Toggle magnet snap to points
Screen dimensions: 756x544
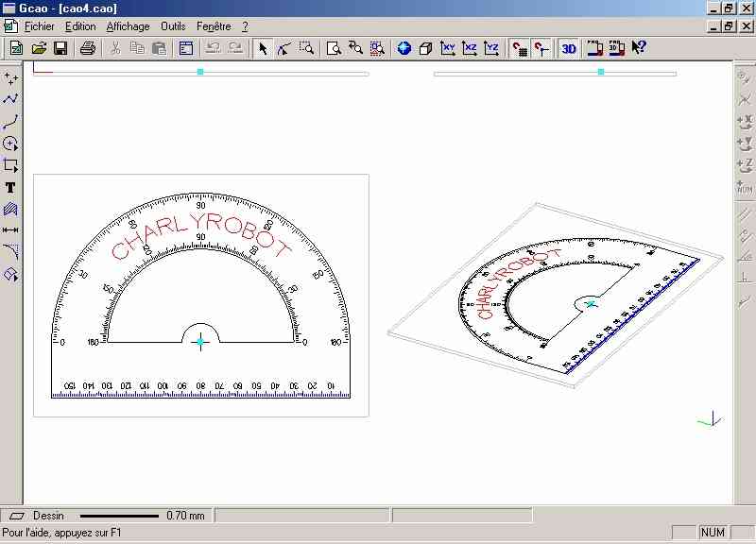pos(541,48)
